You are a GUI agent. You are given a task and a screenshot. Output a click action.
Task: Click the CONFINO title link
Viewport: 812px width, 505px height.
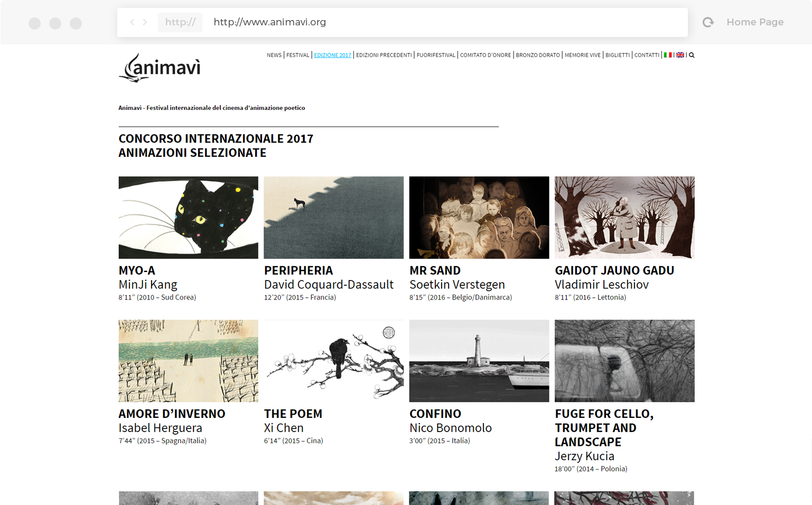pyautogui.click(x=435, y=414)
